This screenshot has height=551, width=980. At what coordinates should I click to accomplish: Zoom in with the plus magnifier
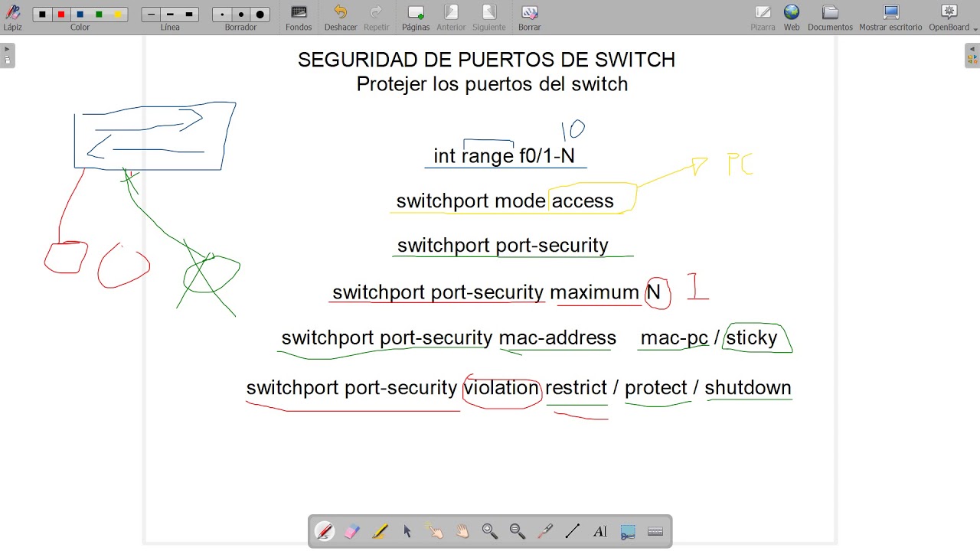coord(490,531)
